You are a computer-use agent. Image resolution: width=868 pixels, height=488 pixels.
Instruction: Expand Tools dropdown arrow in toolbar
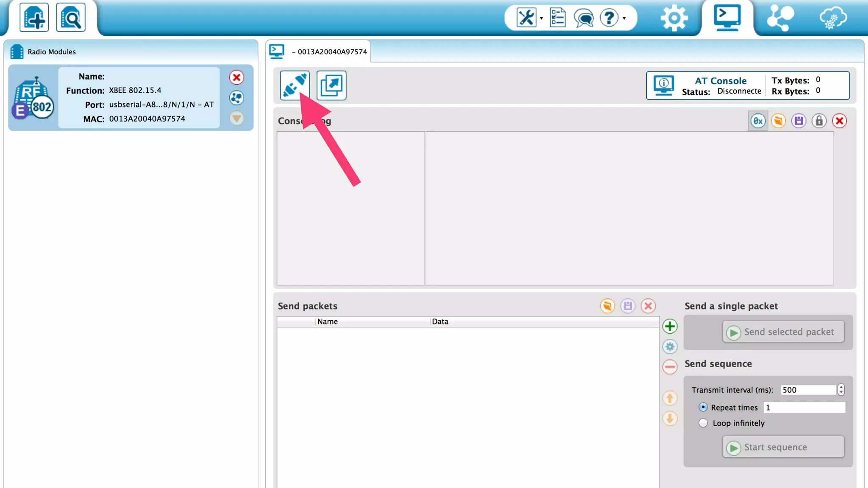point(541,18)
